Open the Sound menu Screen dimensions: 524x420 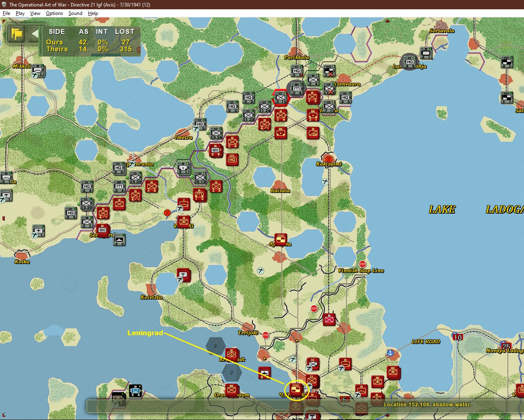[x=75, y=13]
